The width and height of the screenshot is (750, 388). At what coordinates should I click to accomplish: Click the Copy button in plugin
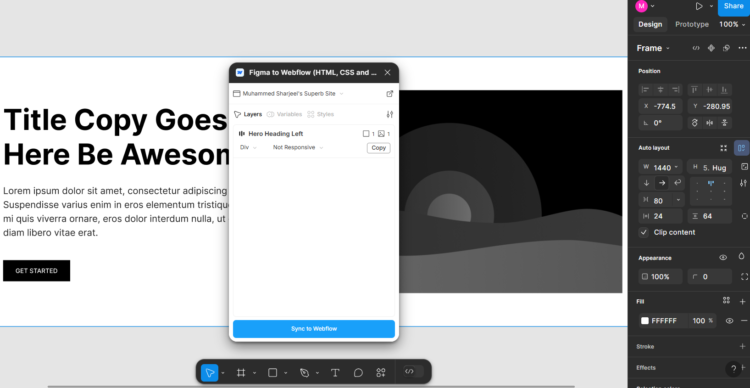(x=378, y=148)
